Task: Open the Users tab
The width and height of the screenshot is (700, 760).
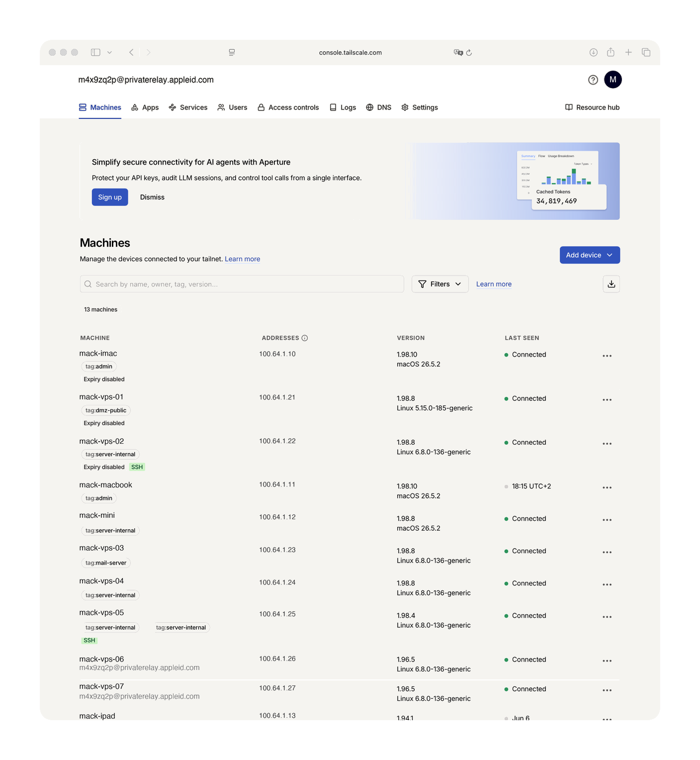Action: 232,107
